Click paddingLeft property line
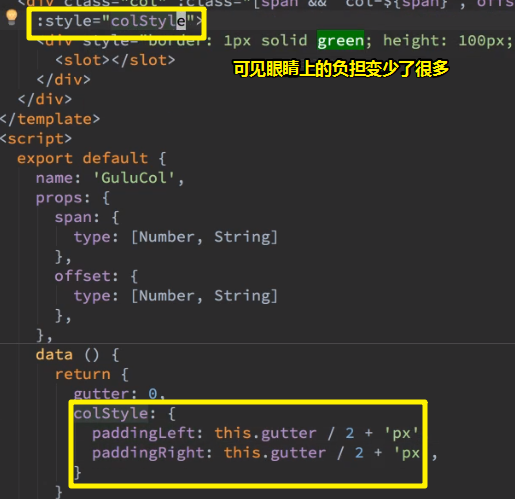The height and width of the screenshot is (499, 515). click(x=255, y=433)
